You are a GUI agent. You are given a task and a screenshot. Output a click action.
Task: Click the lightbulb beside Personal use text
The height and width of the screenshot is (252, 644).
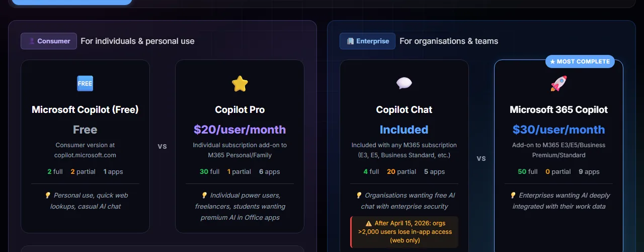(x=48, y=195)
